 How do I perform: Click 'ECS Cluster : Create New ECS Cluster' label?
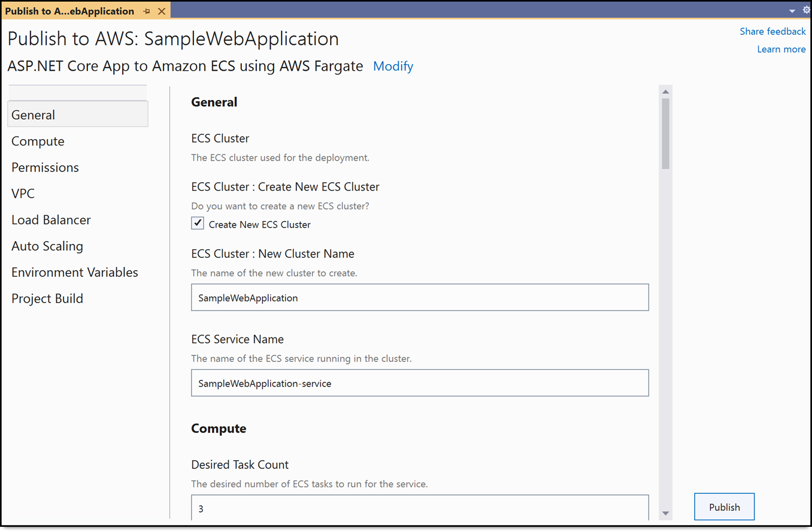[x=285, y=187]
